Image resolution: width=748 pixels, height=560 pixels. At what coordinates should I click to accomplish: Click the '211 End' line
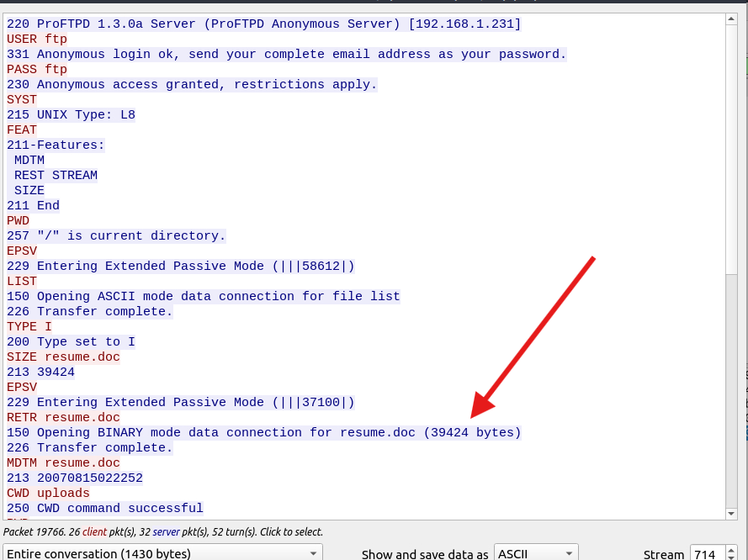33,205
